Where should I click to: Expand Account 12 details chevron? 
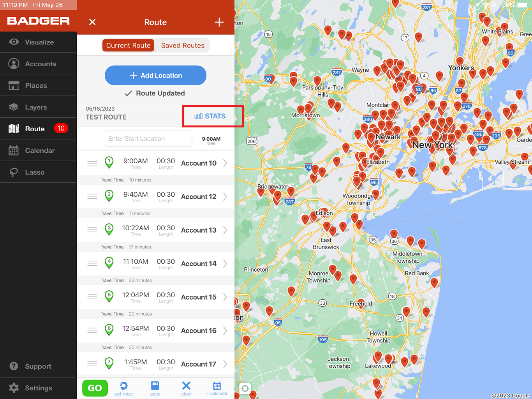[225, 197]
